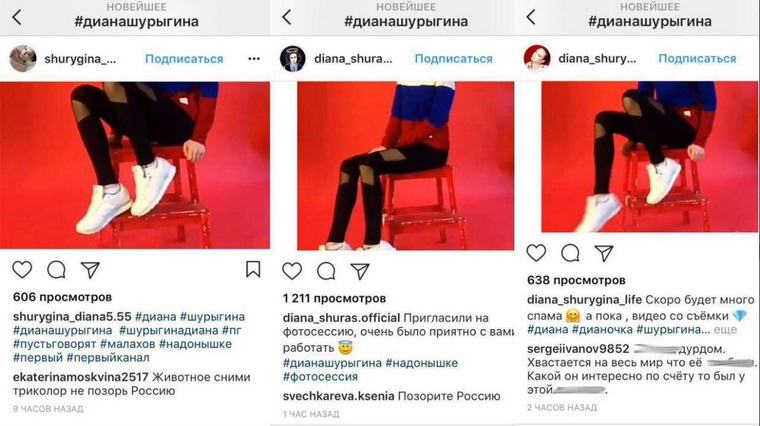The image size is (760, 426).
Task: Share the shurygina_diana5.55 post via paper plane
Action: 90,269
